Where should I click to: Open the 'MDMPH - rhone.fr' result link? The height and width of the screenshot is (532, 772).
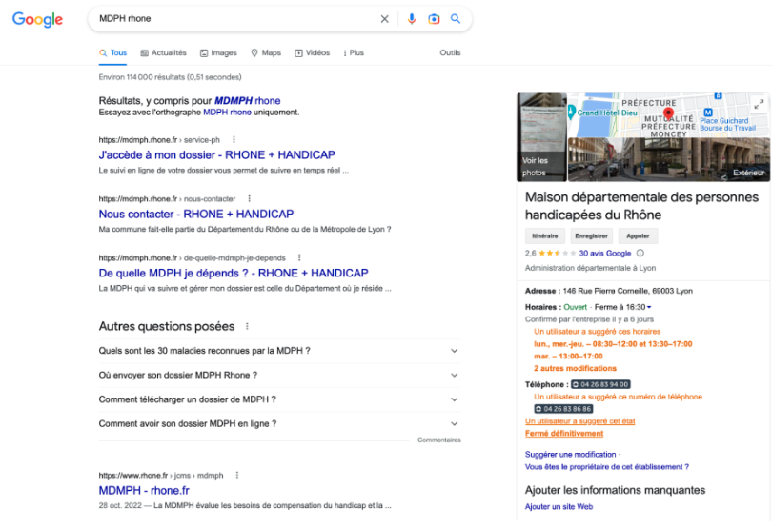click(144, 491)
